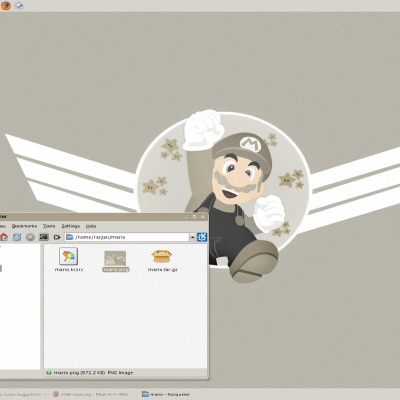Click the folder icon in the location bar

[x=69, y=237]
